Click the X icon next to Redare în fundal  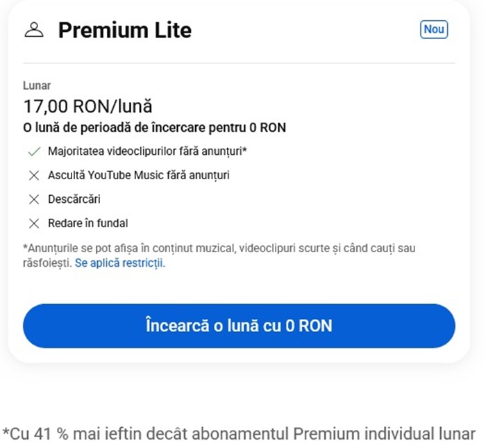click(x=33, y=224)
